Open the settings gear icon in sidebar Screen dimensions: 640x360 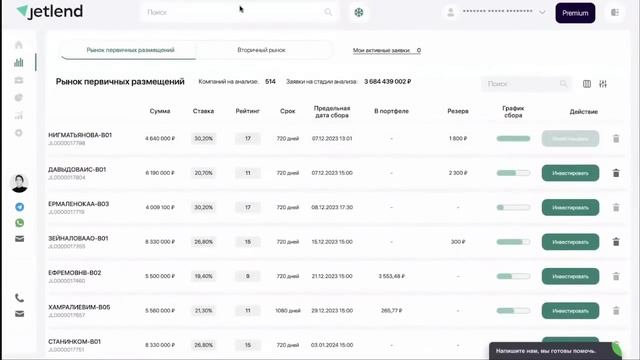click(19, 133)
